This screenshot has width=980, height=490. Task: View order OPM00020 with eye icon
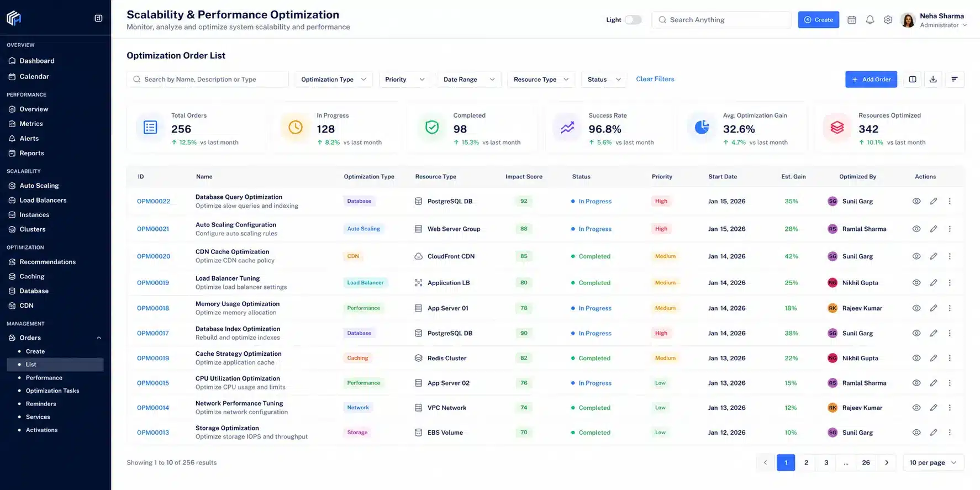coord(916,256)
